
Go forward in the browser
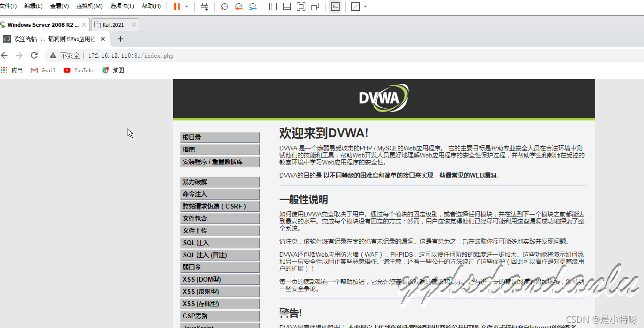19,55
